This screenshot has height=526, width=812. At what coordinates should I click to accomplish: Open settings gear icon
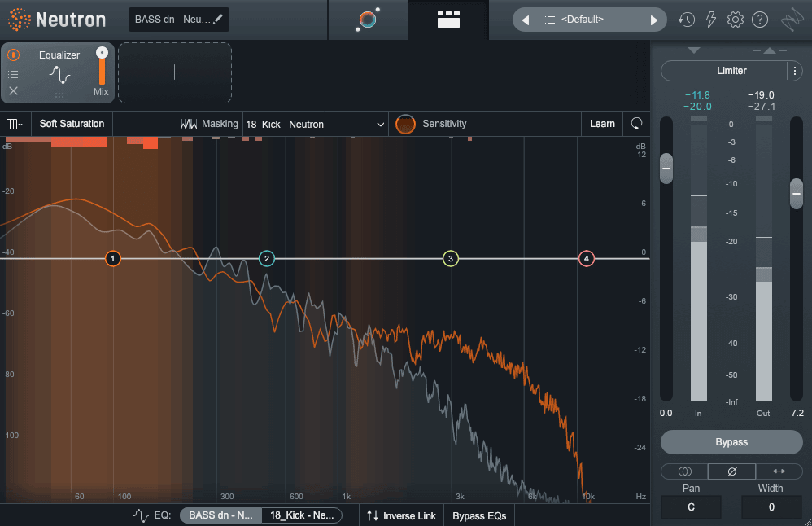pos(736,20)
